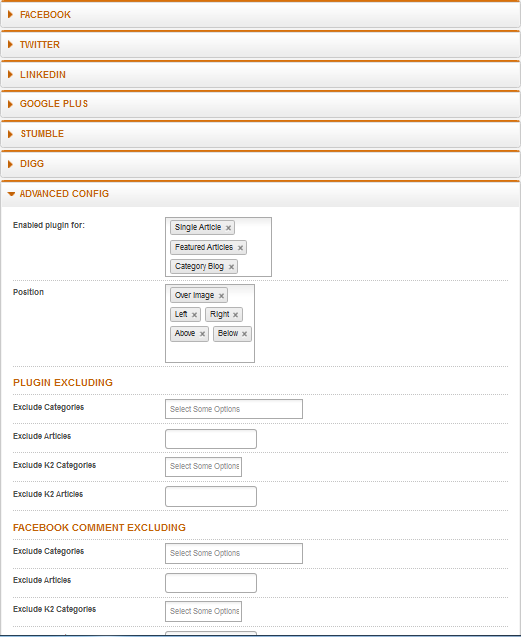
Task: Click the DIGG section arrow icon
Action: click(x=11, y=164)
